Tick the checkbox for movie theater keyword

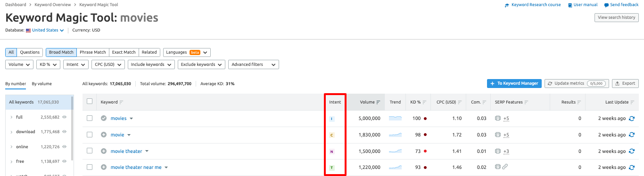coord(90,151)
